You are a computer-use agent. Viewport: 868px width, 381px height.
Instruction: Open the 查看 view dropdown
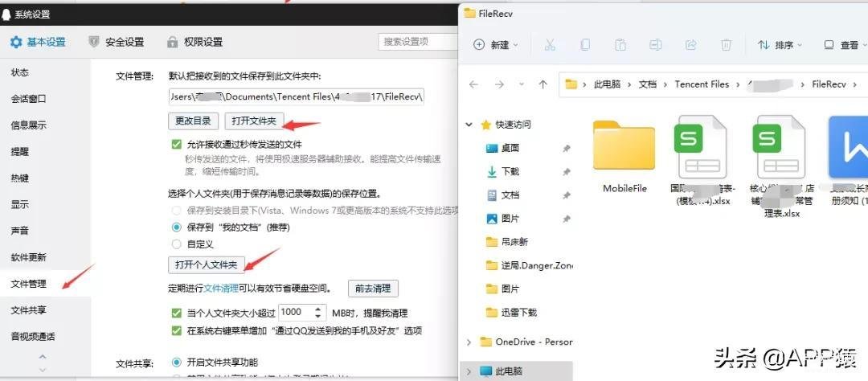tap(844, 45)
